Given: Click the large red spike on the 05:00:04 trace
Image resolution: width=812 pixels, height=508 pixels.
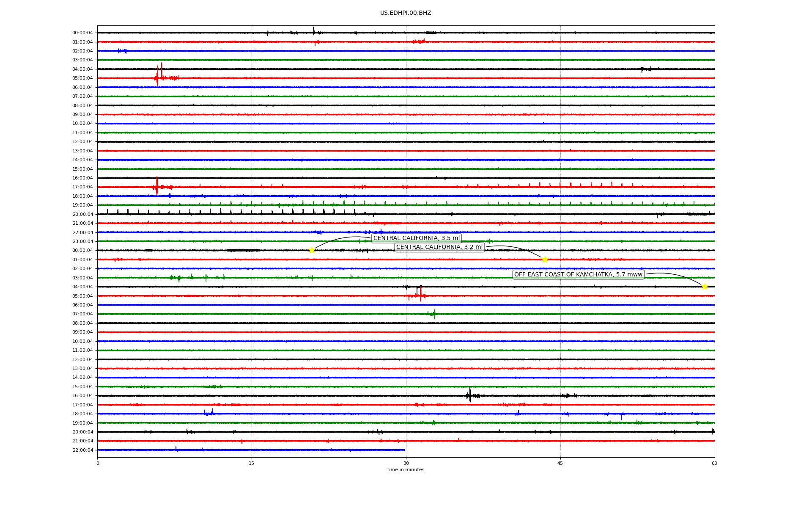Looking at the screenshot, I should [x=158, y=75].
